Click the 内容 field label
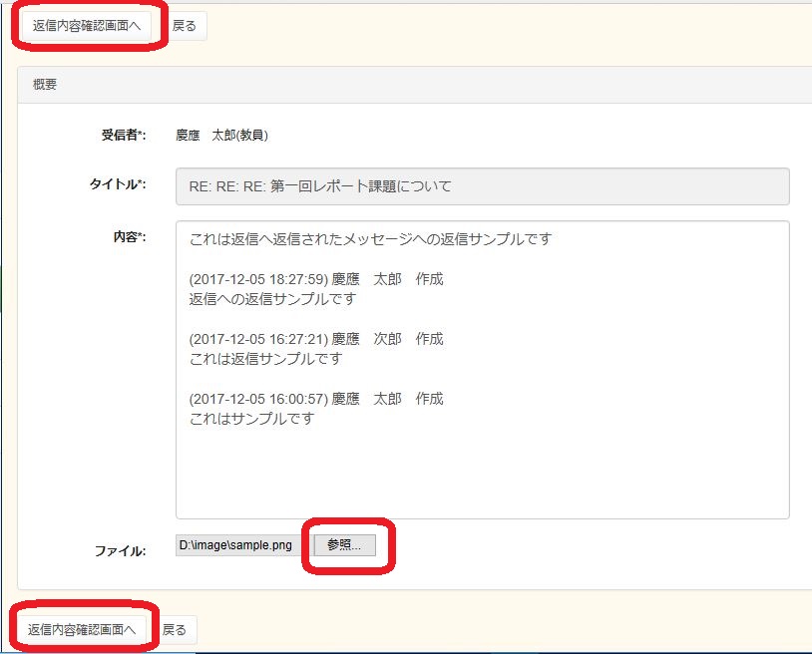812x654 pixels. click(x=129, y=237)
